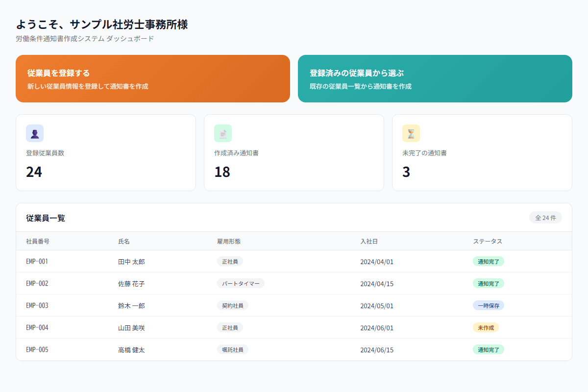Click the 社員番号 column header
The height and width of the screenshot is (392, 588).
(38, 242)
